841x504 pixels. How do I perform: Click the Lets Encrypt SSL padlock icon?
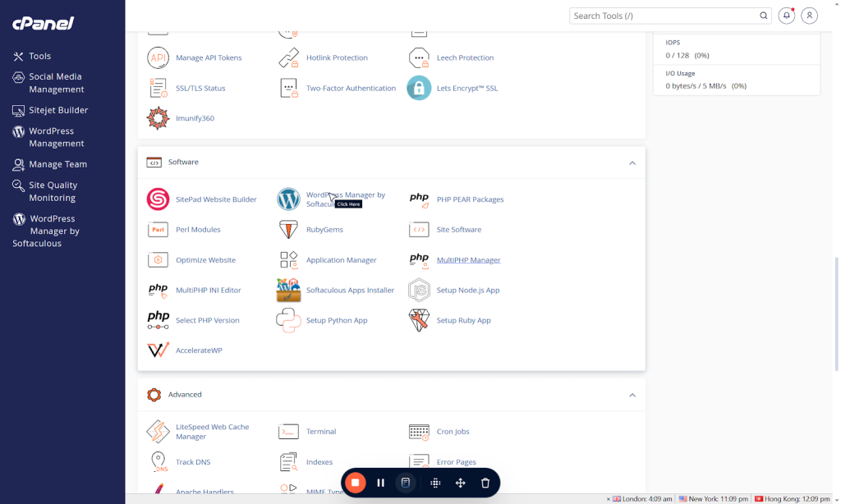[x=419, y=88]
